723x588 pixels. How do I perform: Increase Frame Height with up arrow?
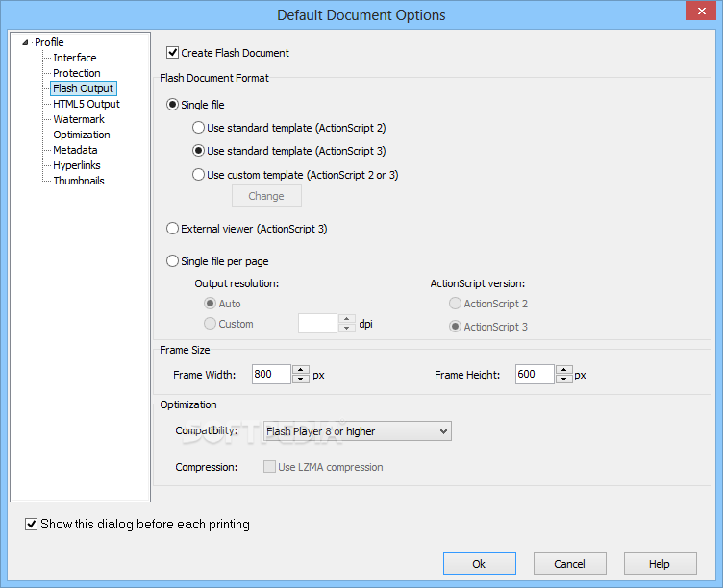[x=564, y=370]
